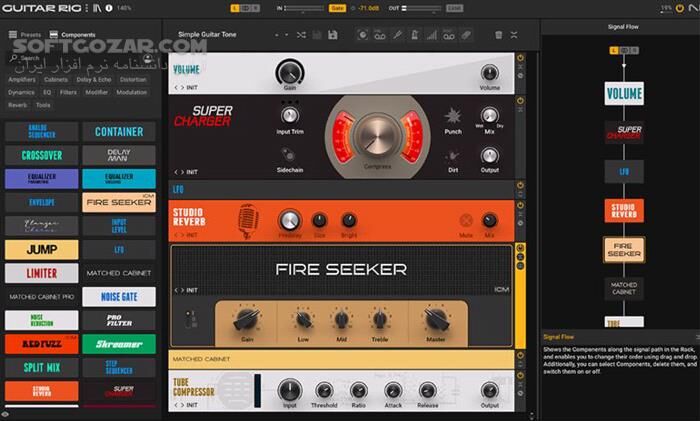Open the Supercharger INIT preset menu

[x=192, y=172]
